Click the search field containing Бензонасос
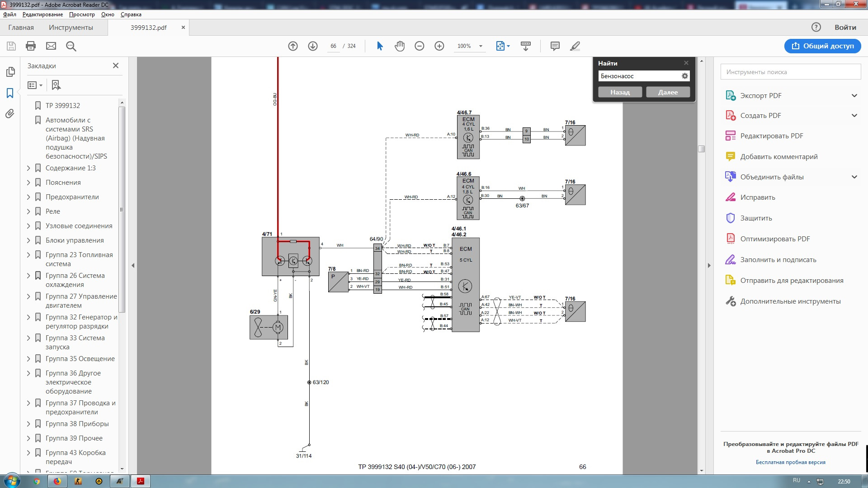Viewport: 868px width, 488px height. [x=639, y=76]
